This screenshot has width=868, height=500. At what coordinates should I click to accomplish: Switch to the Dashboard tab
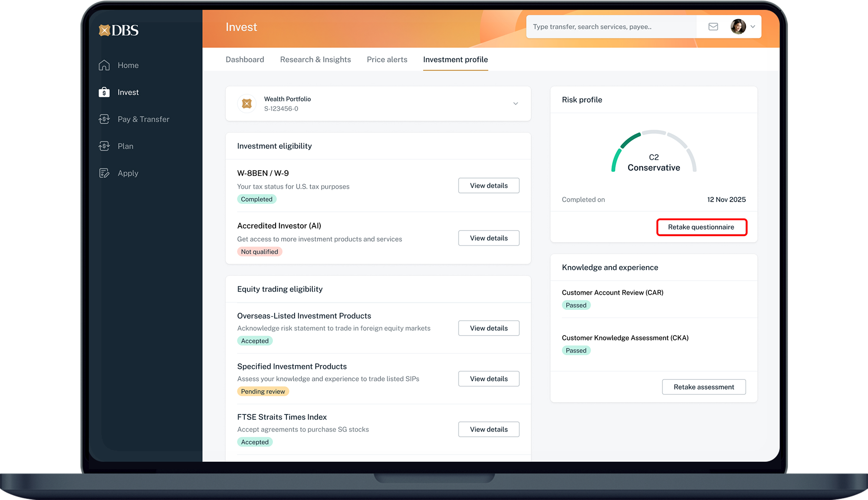click(x=245, y=59)
